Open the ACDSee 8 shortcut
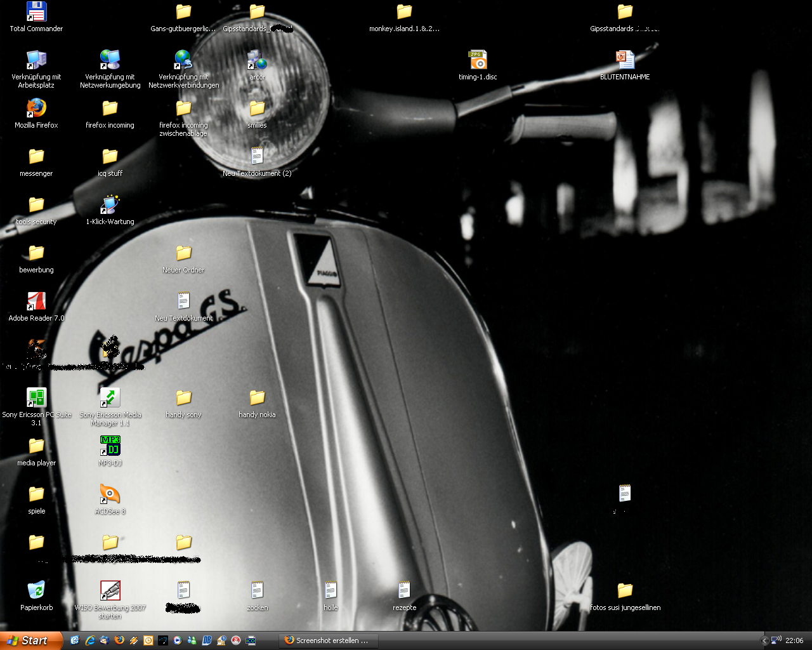 pos(110,494)
